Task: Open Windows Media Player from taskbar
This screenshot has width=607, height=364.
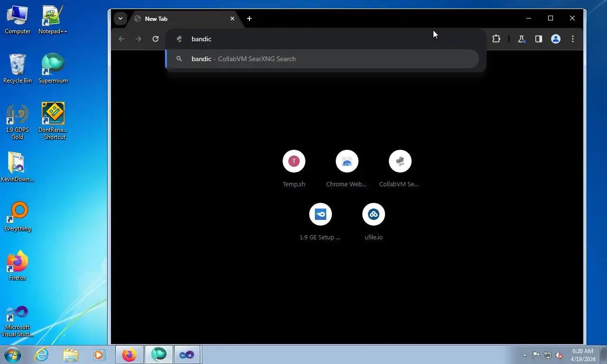Action: tap(99, 355)
